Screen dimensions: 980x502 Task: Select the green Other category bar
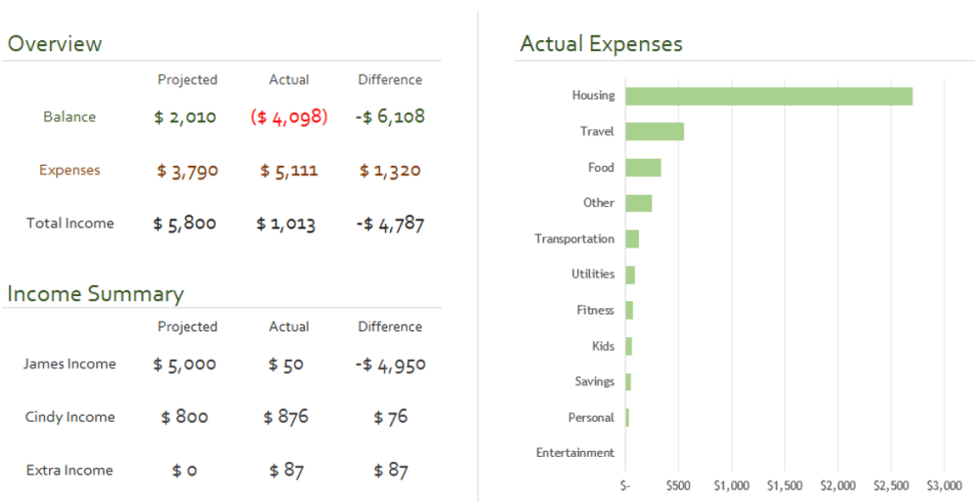[639, 203]
